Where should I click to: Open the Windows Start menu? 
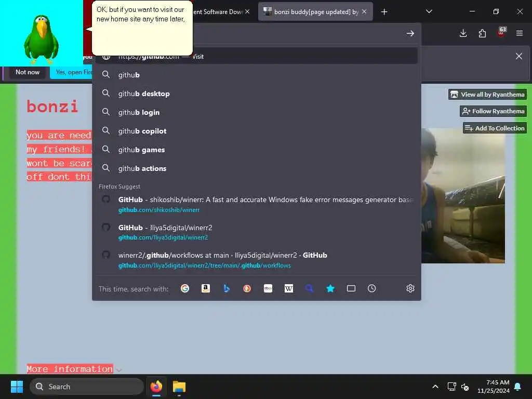[x=17, y=387]
